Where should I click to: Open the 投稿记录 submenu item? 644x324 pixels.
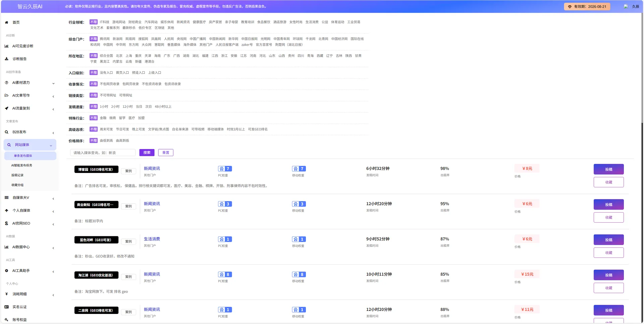click(x=17, y=175)
